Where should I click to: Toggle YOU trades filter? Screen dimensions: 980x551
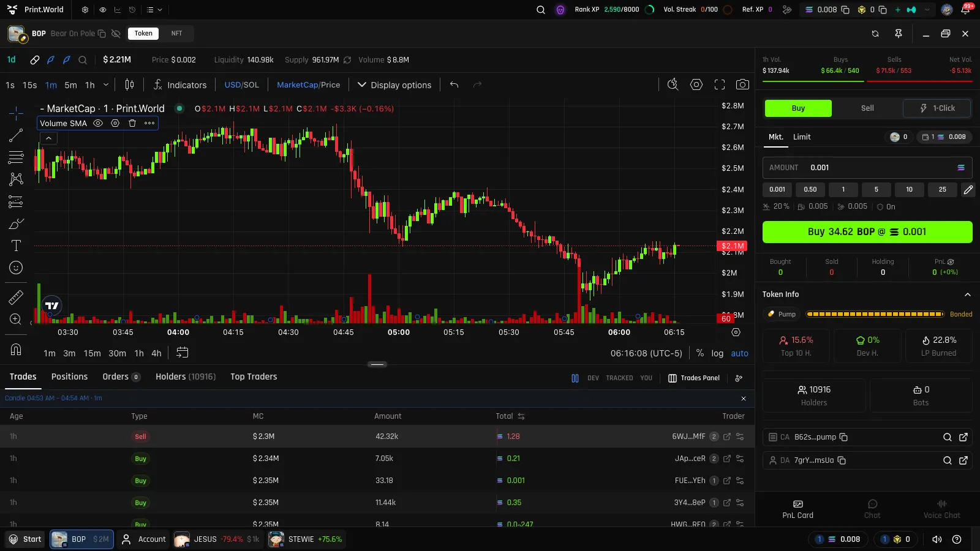[646, 378]
